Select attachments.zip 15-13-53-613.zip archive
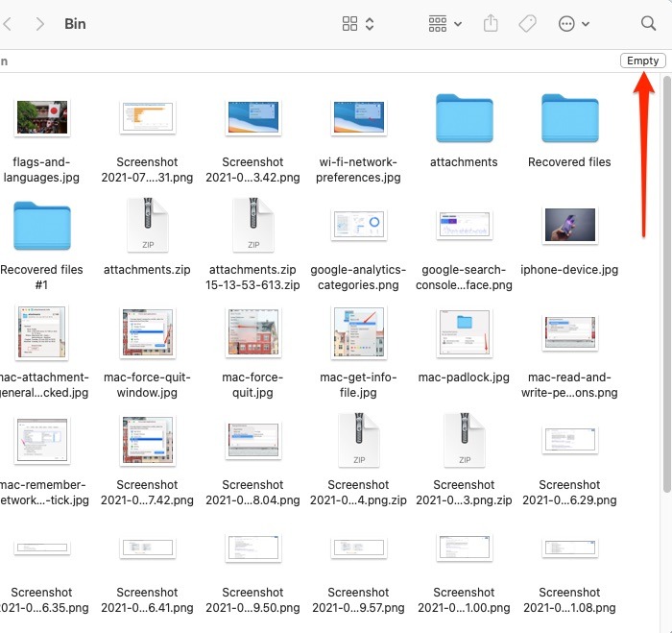Image resolution: width=672 pixels, height=633 pixels. click(252, 225)
